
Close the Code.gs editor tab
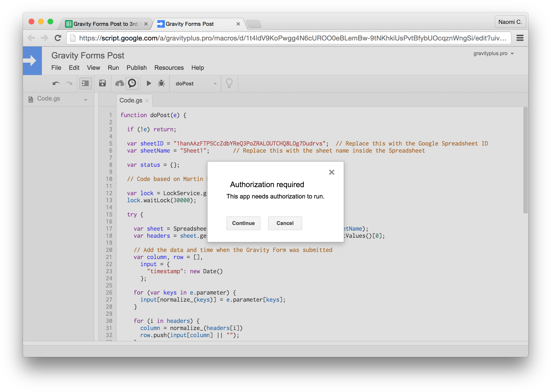pyautogui.click(x=147, y=100)
